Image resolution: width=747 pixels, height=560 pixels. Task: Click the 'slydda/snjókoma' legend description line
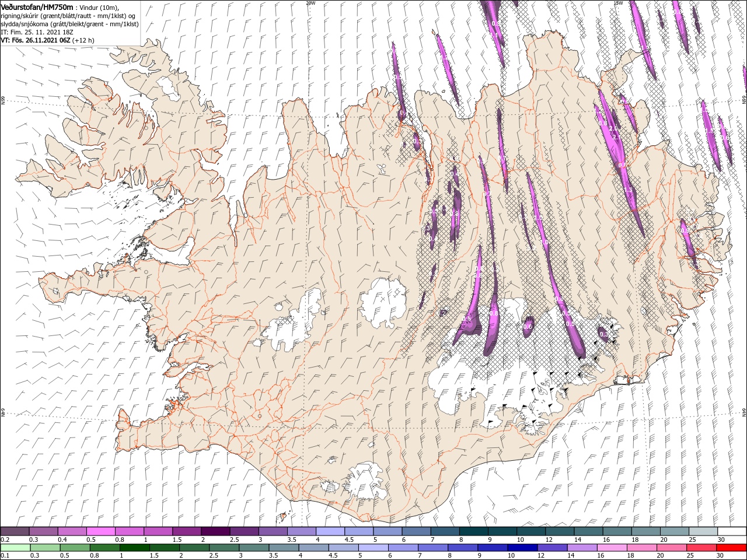coord(70,24)
